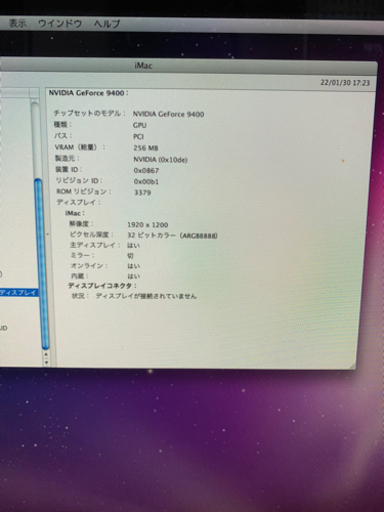
Task: Click the ディスプレイコネクタ section label
Action: pyautogui.click(x=102, y=286)
